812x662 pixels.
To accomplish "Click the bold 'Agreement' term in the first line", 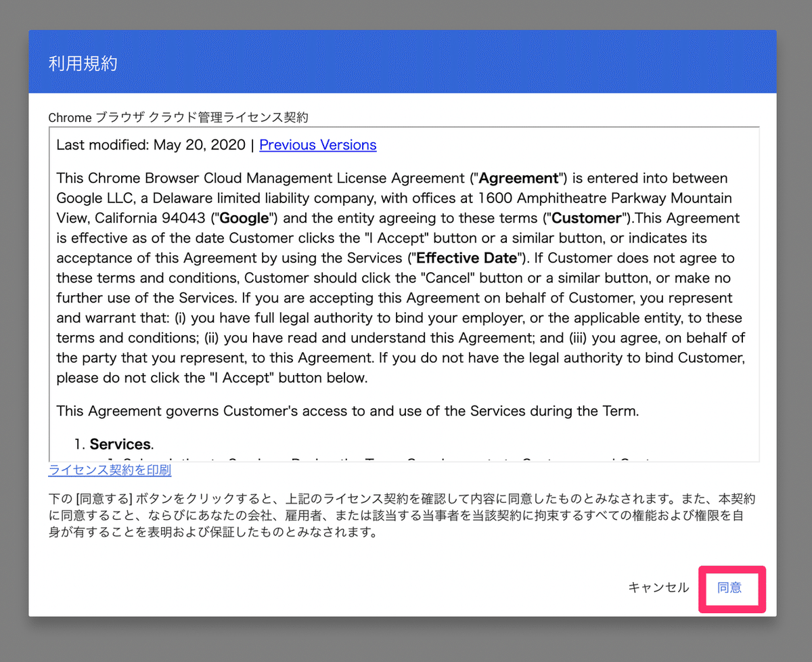I will pyautogui.click(x=519, y=178).
